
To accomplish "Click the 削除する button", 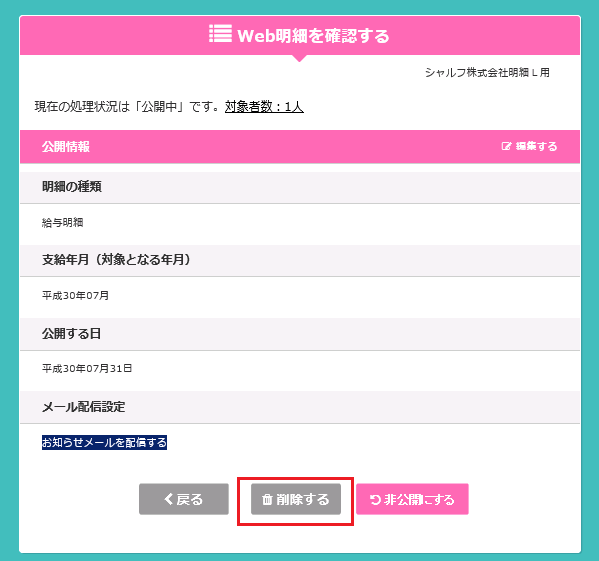I will (296, 499).
